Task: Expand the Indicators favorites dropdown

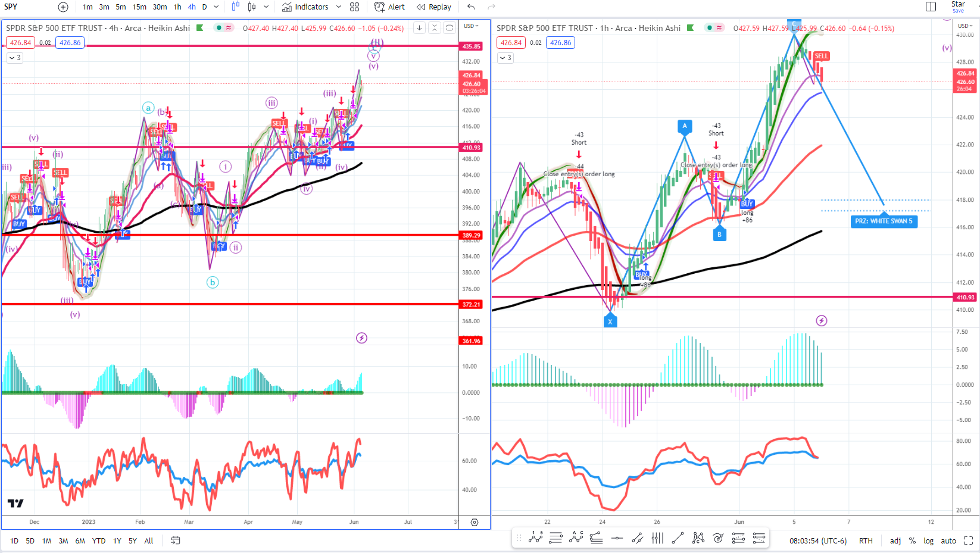Action: (x=339, y=7)
